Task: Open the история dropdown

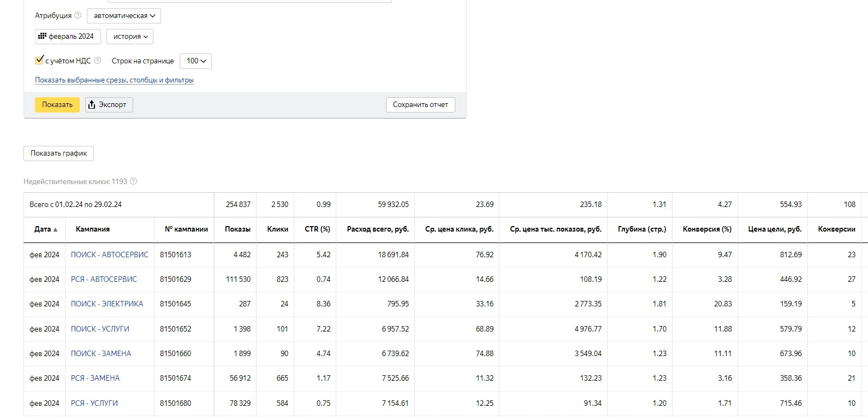Action: point(130,37)
